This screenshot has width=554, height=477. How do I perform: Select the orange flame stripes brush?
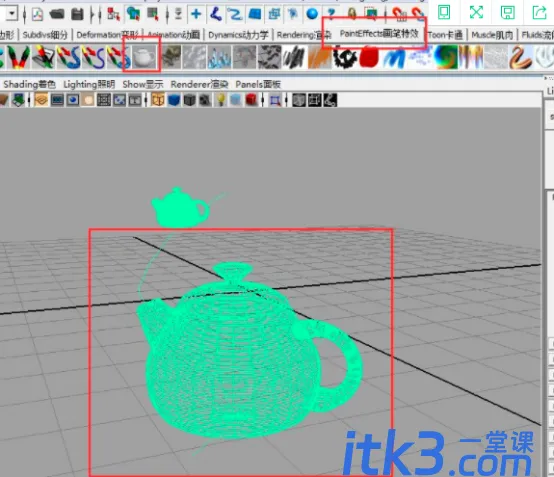coord(471,57)
